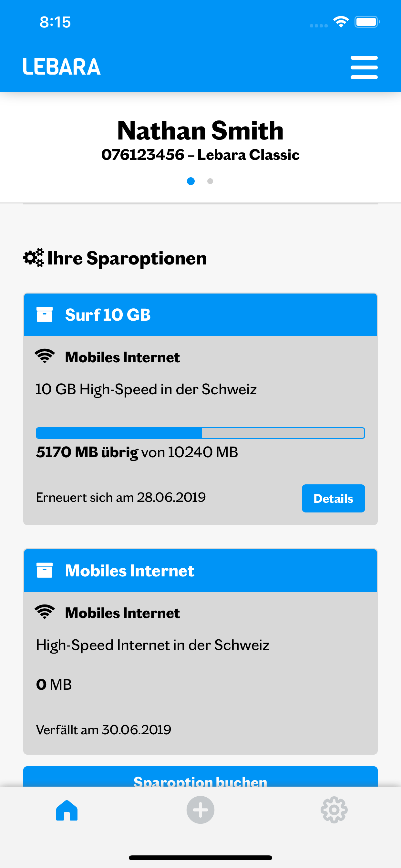
Task: Tap the Mobiles Internet blue card header
Action: tap(200, 571)
